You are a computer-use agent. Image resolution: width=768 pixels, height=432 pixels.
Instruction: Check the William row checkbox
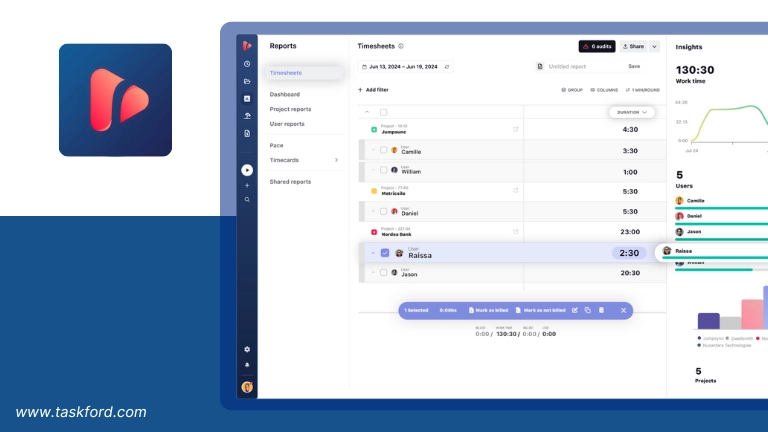click(x=384, y=170)
